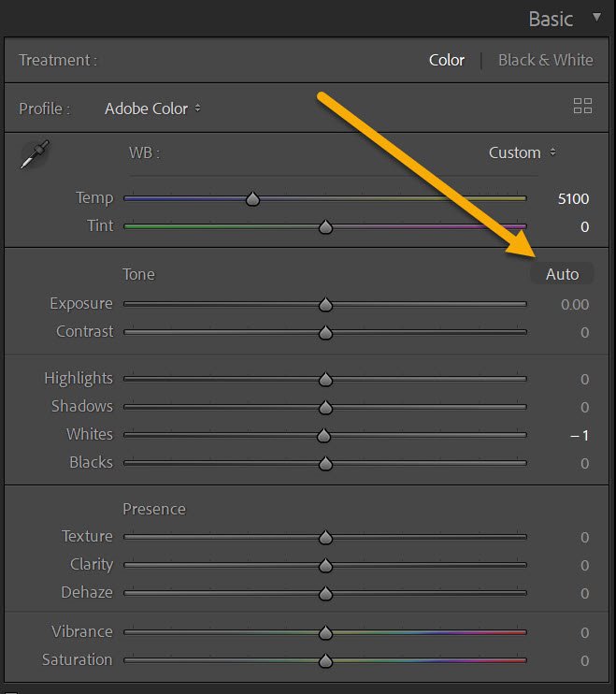The height and width of the screenshot is (694, 616).
Task: Click the Temp value field 5100
Action: 571,198
